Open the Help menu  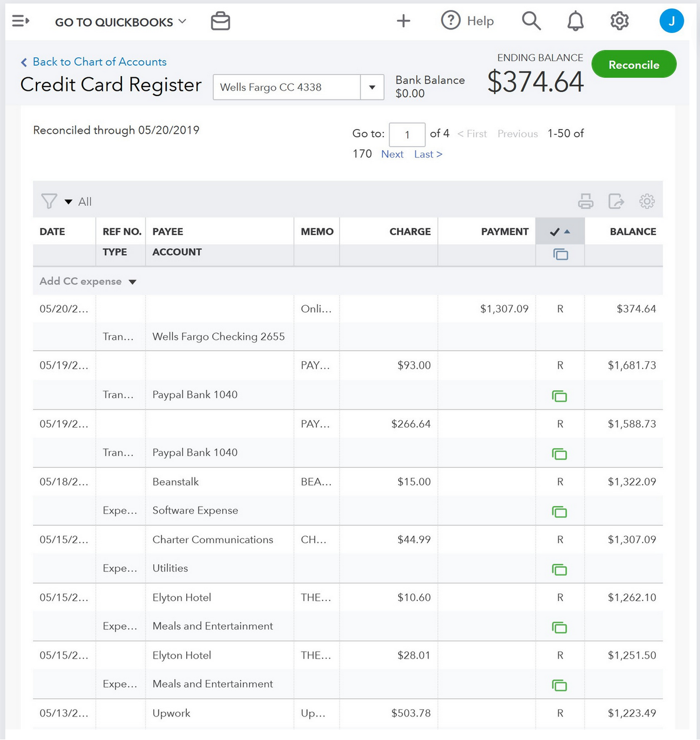(x=468, y=21)
